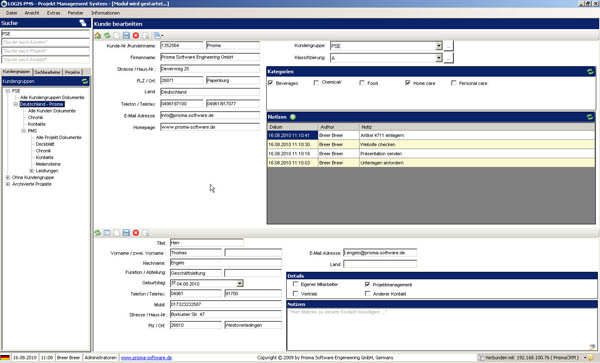Viewport: 600px width, 363px height.
Task: Open the Kundengruppe dropdown arrow
Action: coord(439,46)
